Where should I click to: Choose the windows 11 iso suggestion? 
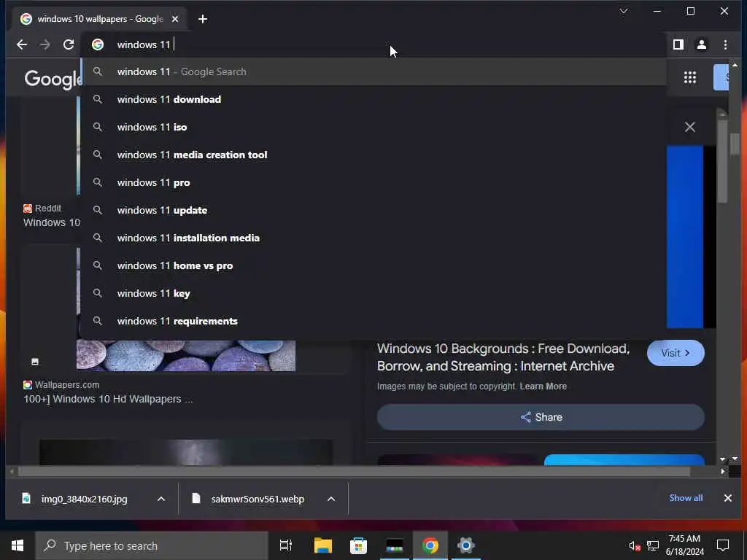(373, 127)
